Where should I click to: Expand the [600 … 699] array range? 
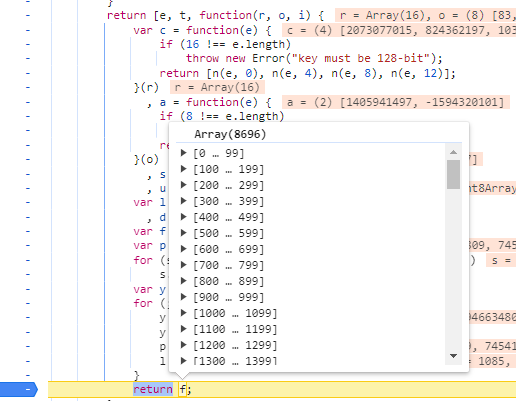(183, 249)
